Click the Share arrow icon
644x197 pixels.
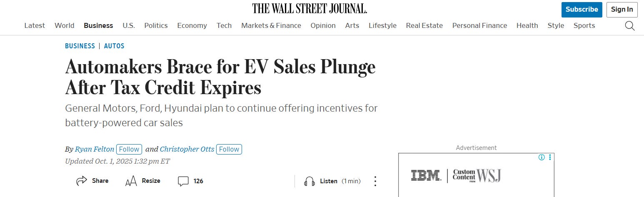82,181
